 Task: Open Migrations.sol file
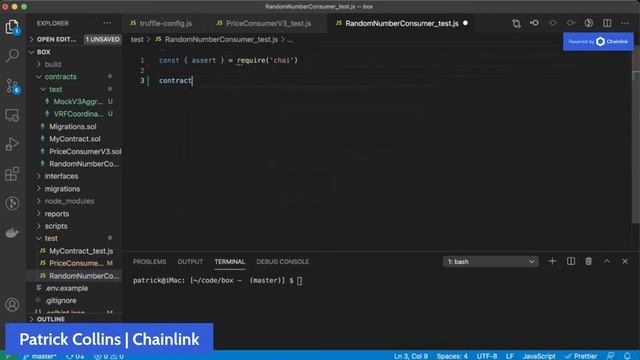(x=73, y=127)
